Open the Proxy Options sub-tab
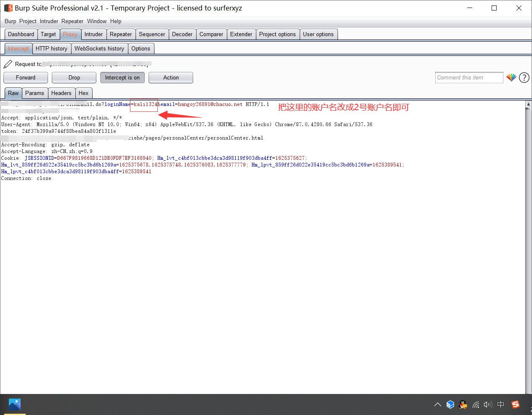 click(x=141, y=49)
